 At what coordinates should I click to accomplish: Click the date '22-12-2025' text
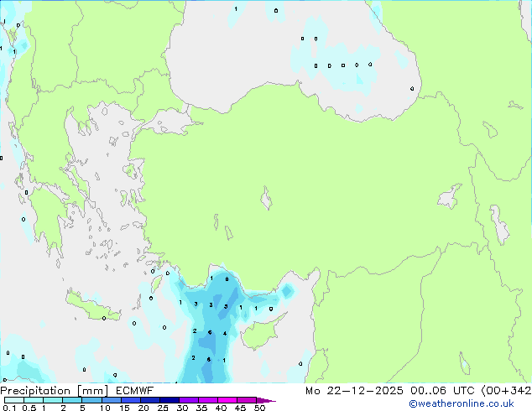(365, 391)
